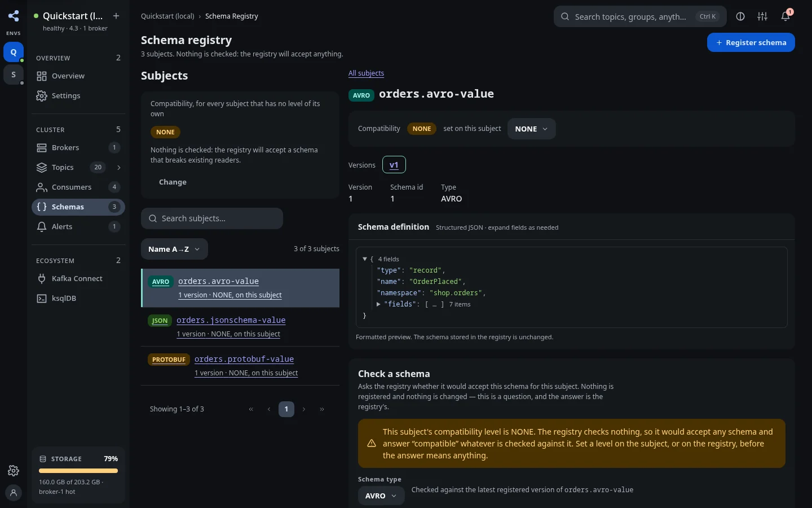Expand the "fields" array in the schema

[x=378, y=304]
